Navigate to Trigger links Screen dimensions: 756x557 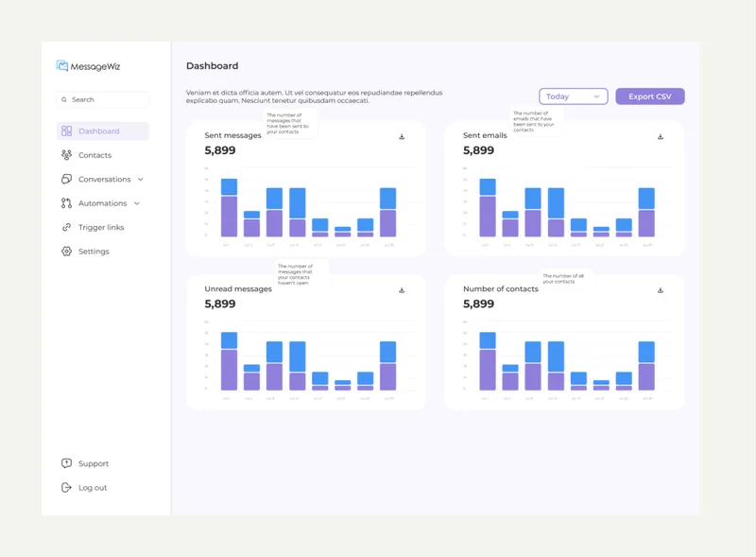101,227
